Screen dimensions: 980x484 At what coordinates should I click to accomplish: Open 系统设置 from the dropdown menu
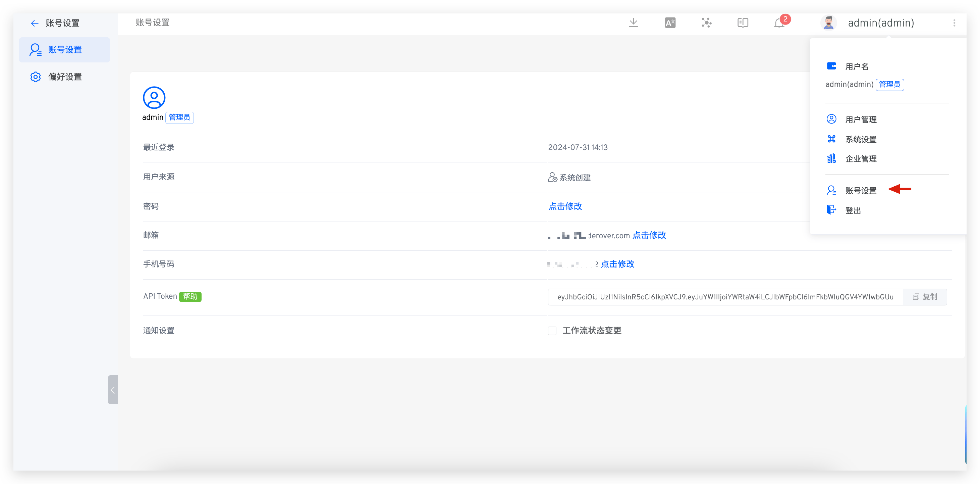861,139
